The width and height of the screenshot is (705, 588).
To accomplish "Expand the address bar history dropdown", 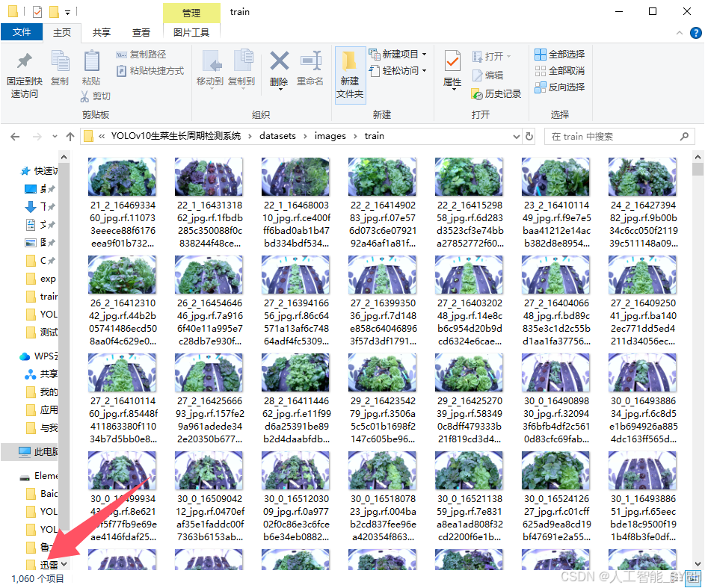I will (x=516, y=136).
